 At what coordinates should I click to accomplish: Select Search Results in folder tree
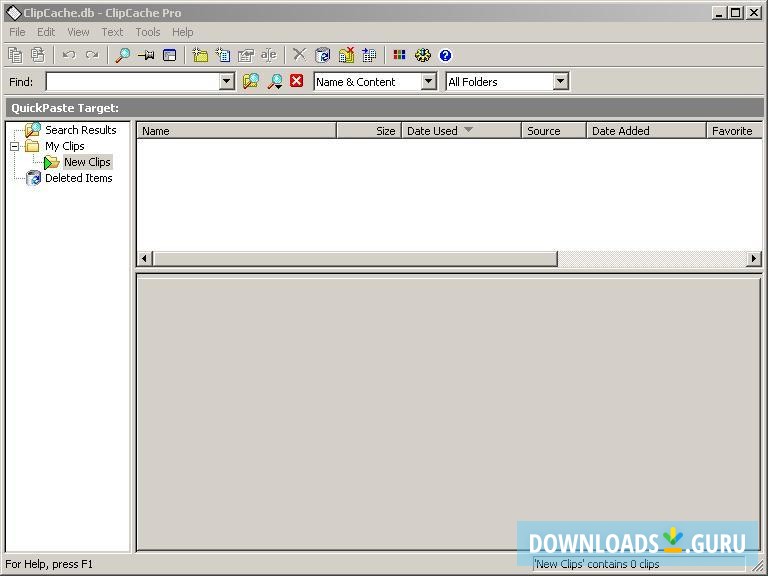81,130
